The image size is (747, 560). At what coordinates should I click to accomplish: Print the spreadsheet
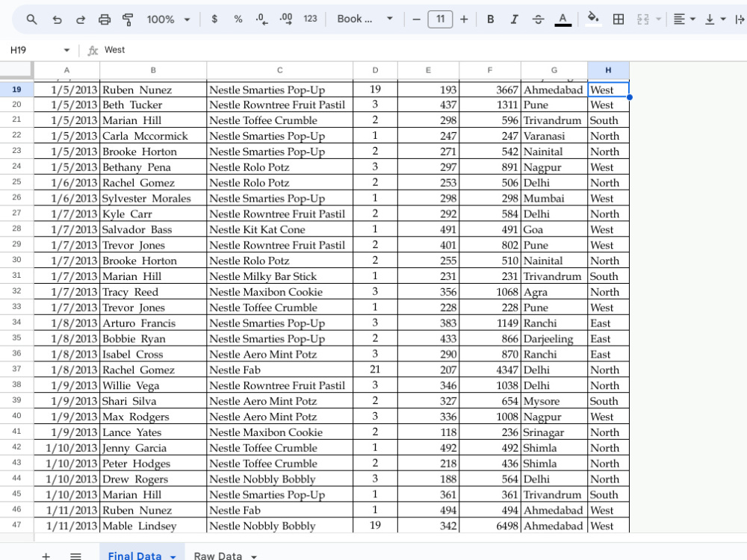[105, 19]
